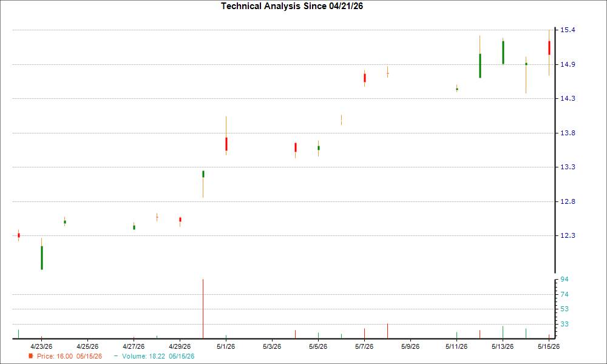Click the green candlestick above 5/13/26
607x364 pixels.
[x=503, y=53]
